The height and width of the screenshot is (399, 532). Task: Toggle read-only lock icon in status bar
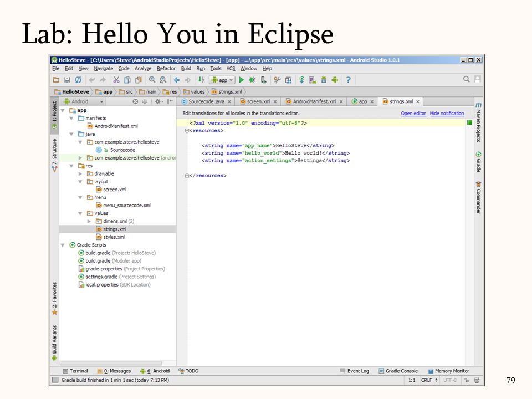click(x=467, y=380)
